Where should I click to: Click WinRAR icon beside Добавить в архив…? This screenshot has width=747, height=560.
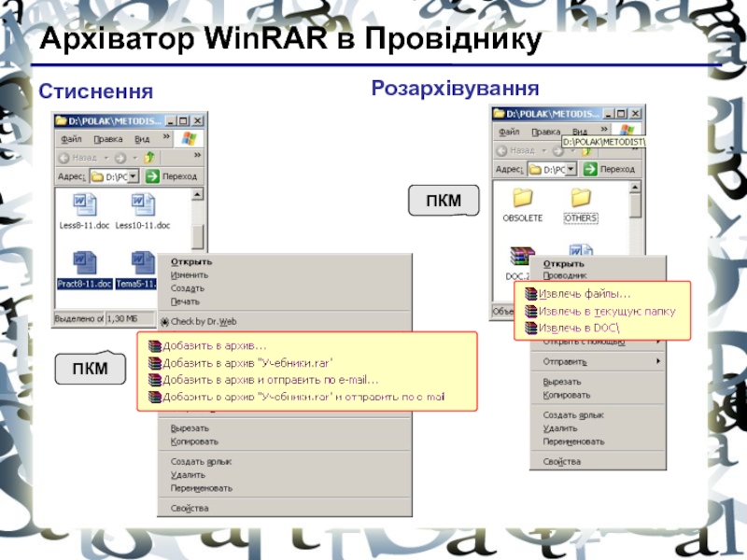[155, 346]
